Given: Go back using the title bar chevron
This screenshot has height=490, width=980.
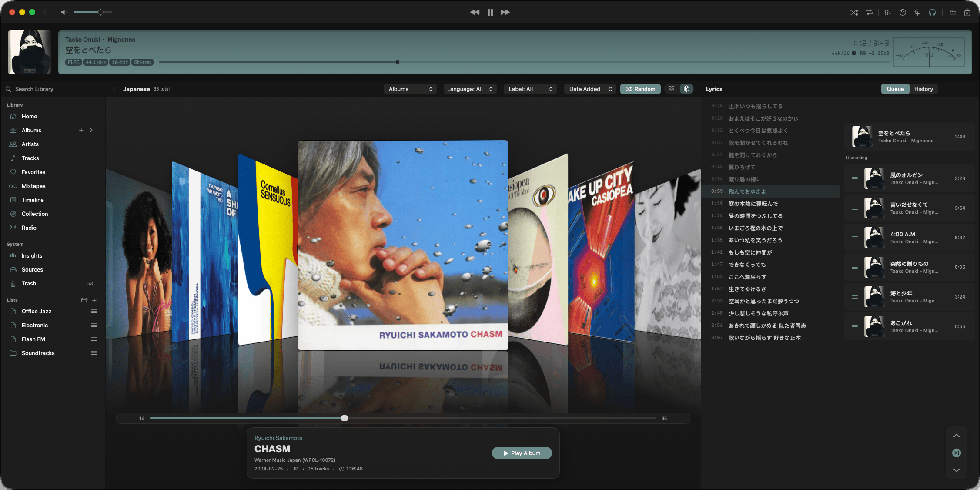Looking at the screenshot, I should click(x=45, y=12).
